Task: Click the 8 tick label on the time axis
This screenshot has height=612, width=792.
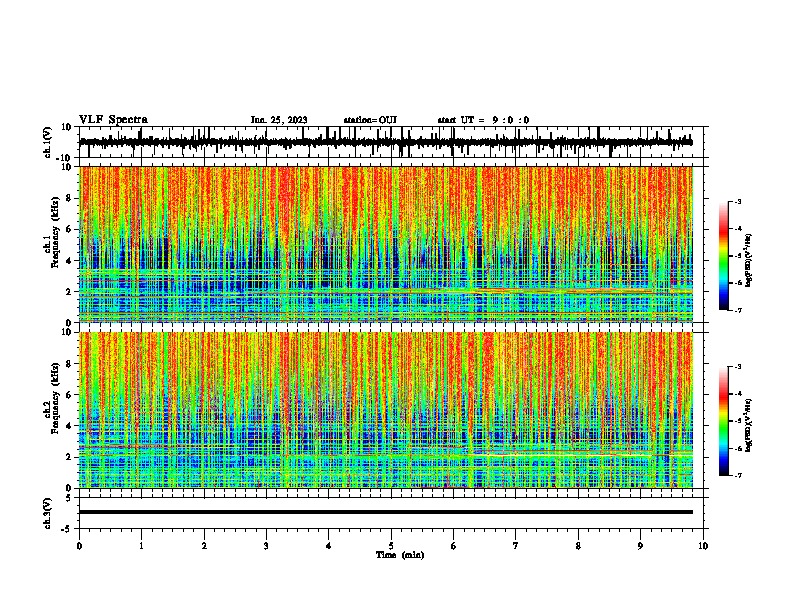Action: click(578, 546)
